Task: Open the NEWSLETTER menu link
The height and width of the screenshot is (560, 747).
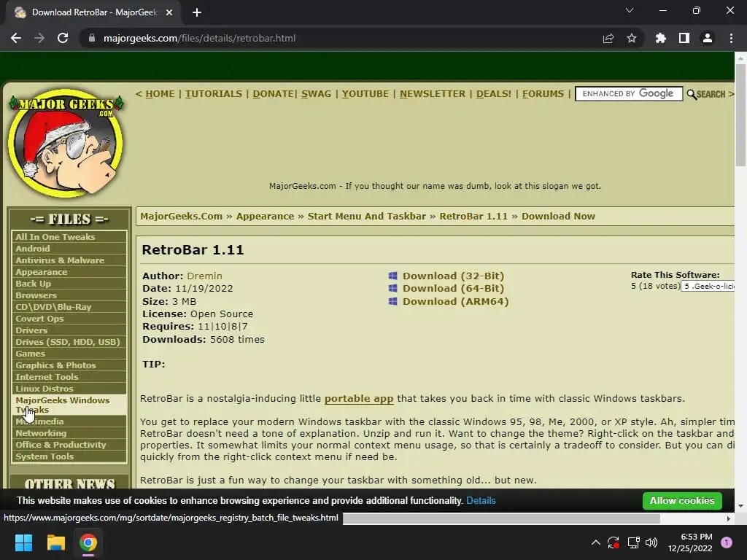Action: [x=433, y=94]
